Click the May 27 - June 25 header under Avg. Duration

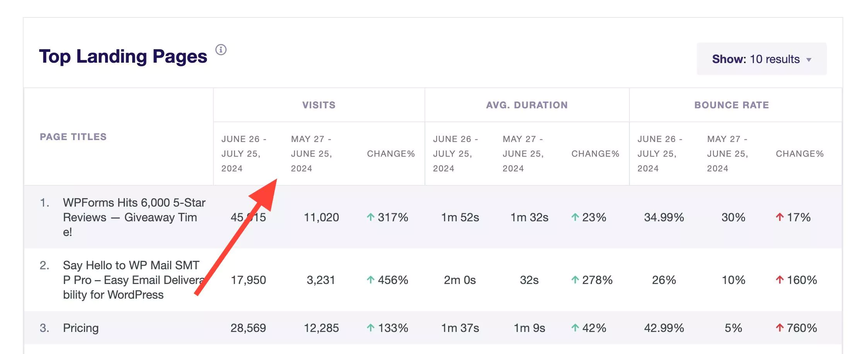[523, 154]
